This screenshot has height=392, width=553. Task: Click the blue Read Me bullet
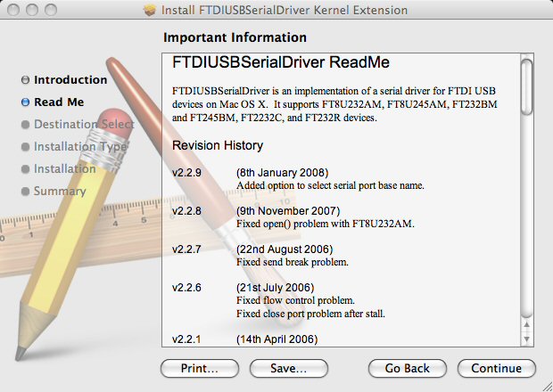click(25, 102)
